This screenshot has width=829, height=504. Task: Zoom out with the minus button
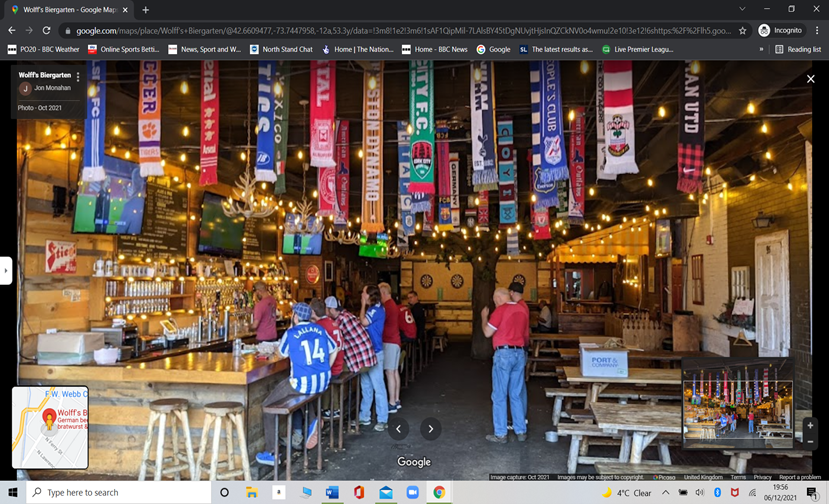810,442
